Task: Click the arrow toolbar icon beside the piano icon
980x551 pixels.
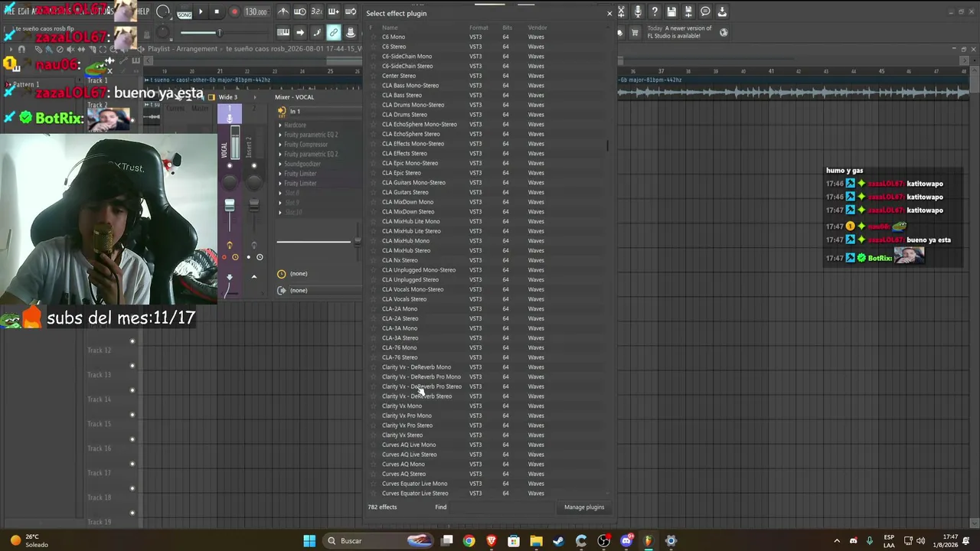Action: point(300,33)
